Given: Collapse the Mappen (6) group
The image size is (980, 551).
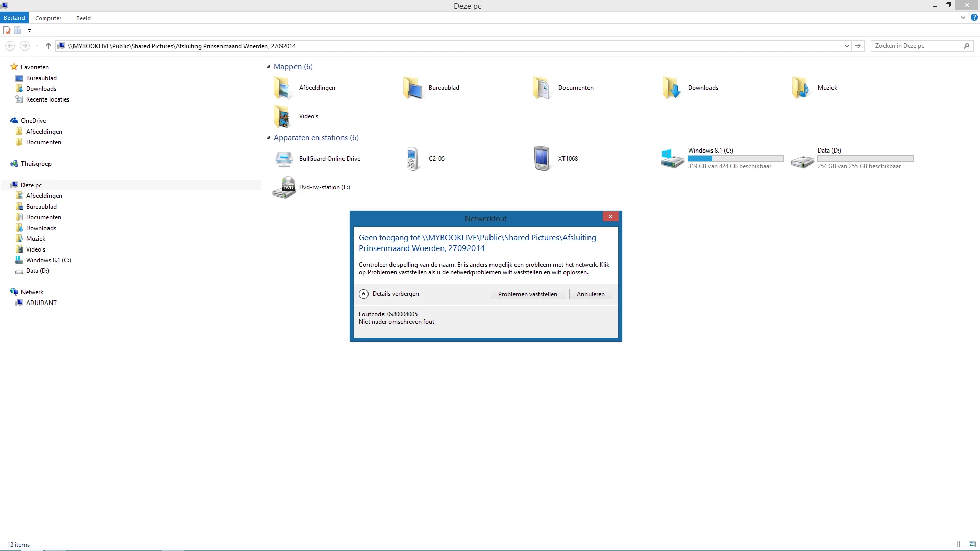Looking at the screenshot, I should coord(268,67).
